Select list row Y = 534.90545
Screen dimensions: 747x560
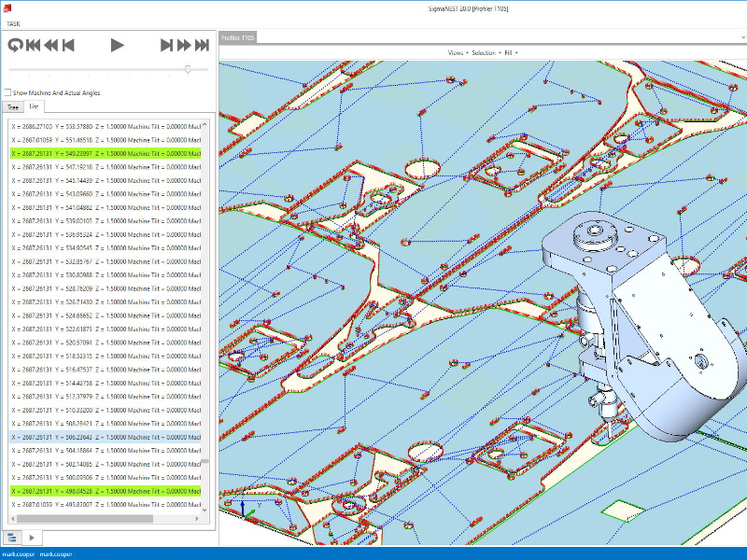106,248
